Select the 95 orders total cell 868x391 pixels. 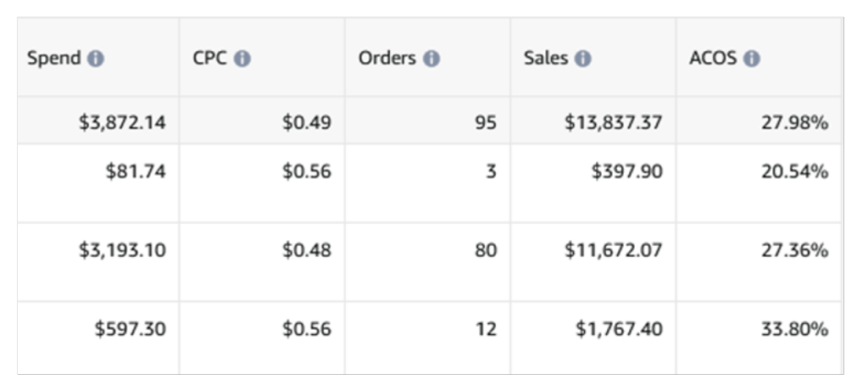pyautogui.click(x=486, y=122)
